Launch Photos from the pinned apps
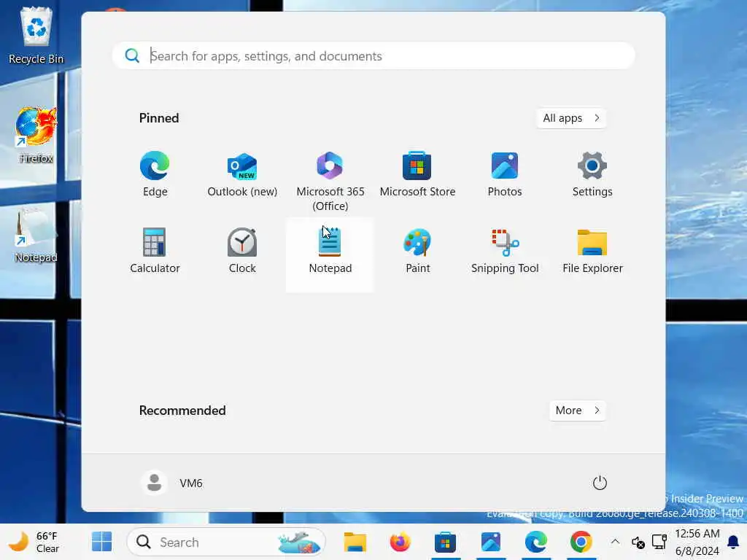 pos(505,174)
